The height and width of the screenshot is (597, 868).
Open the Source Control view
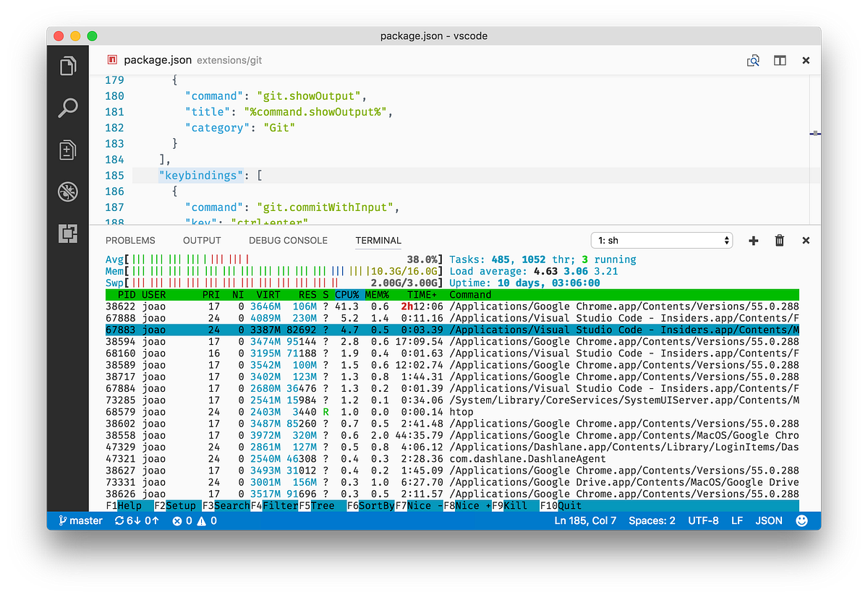67,150
